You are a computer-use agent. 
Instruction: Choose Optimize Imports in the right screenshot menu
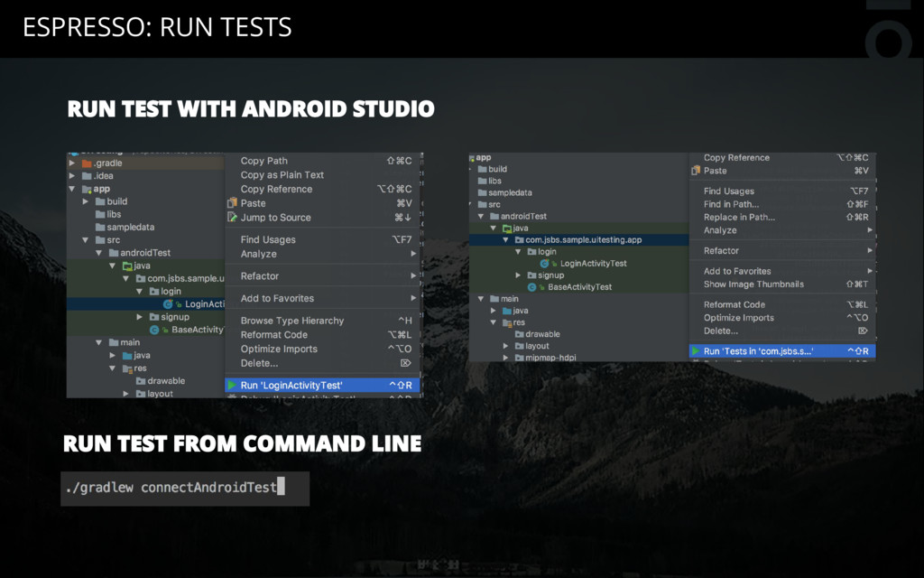coord(782,318)
